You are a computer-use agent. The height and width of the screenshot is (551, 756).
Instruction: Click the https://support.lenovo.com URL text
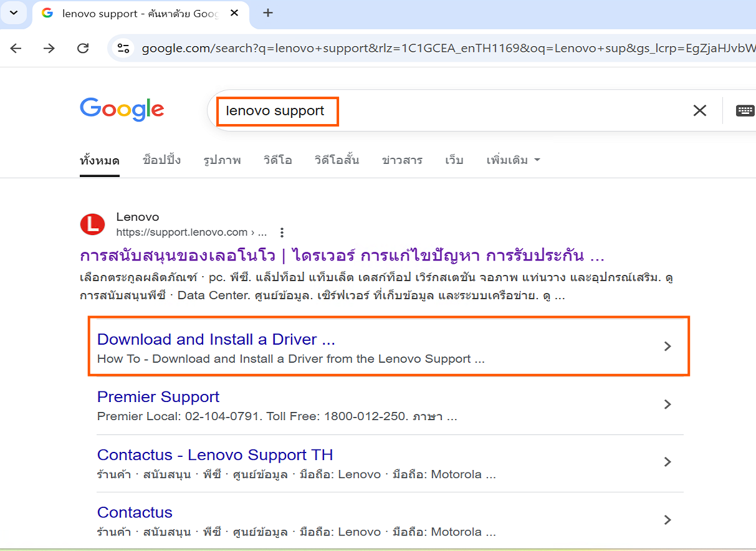[x=191, y=232]
